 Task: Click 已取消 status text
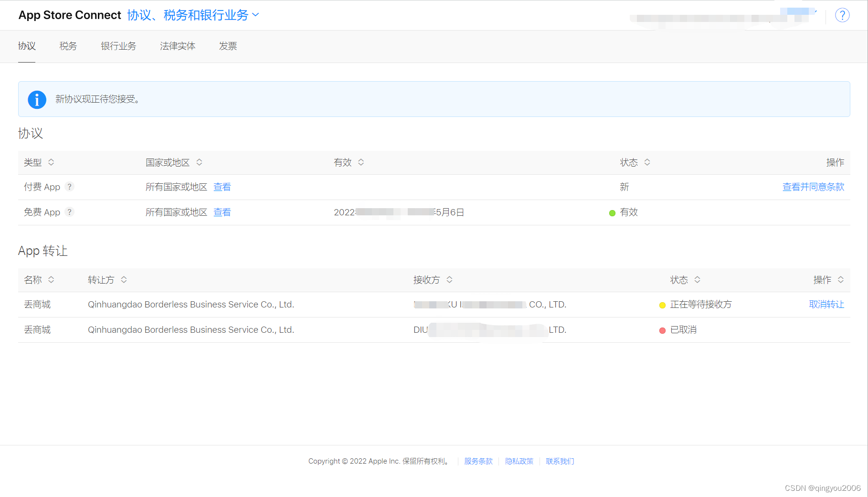683,329
